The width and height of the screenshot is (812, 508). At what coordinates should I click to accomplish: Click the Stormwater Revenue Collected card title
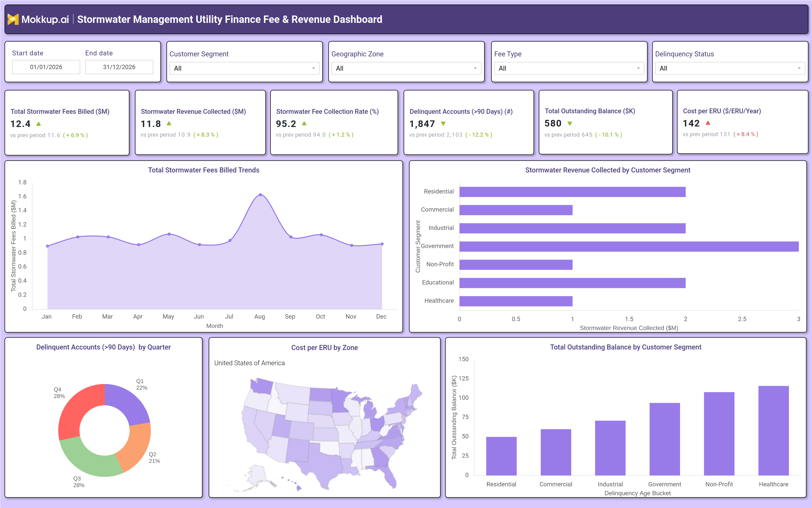(x=193, y=112)
